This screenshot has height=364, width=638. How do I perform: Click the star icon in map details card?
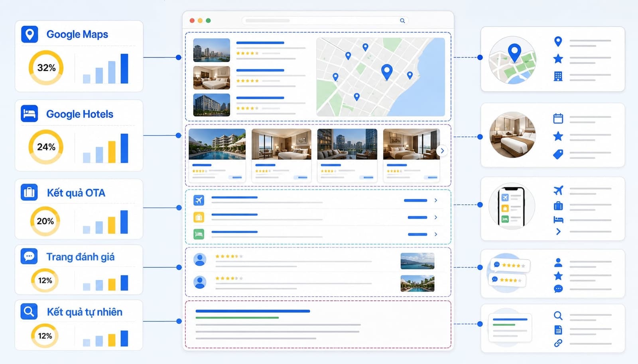pyautogui.click(x=558, y=59)
